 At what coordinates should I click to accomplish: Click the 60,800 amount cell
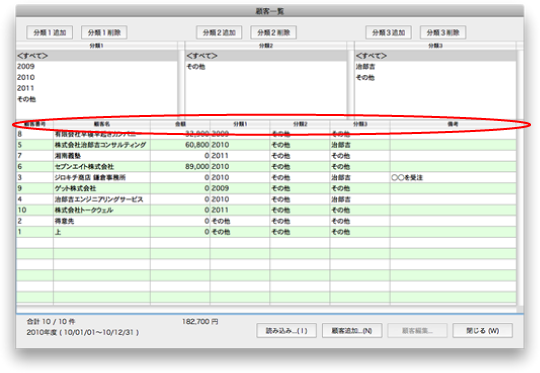point(180,145)
